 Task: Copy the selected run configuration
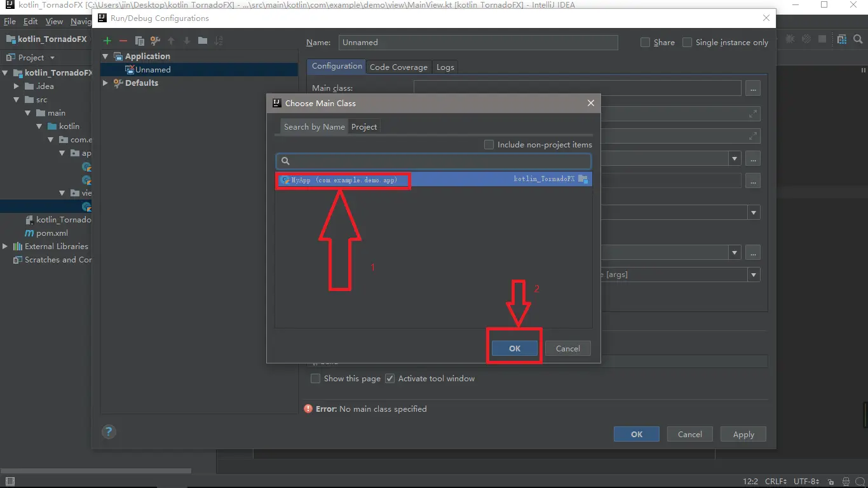click(139, 41)
